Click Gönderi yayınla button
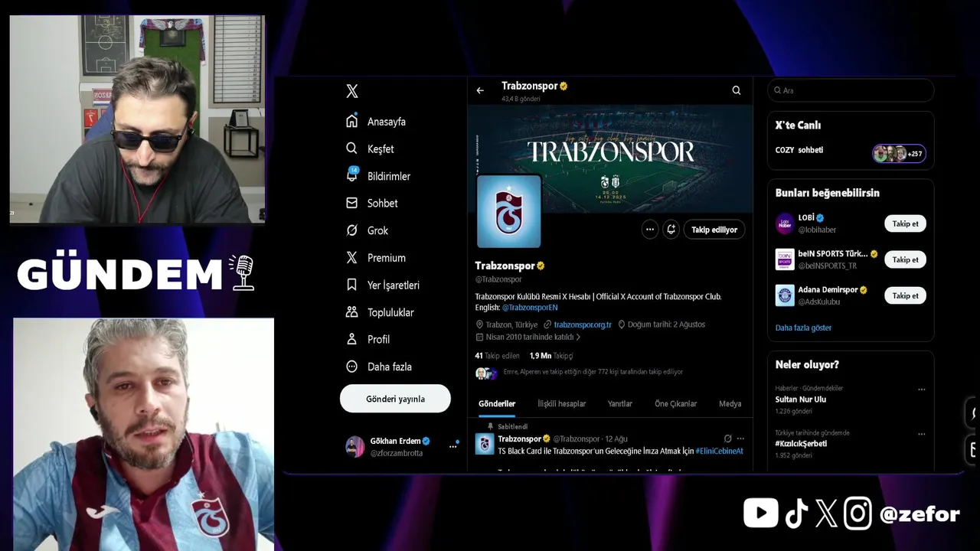The width and height of the screenshot is (980, 551). (x=395, y=399)
